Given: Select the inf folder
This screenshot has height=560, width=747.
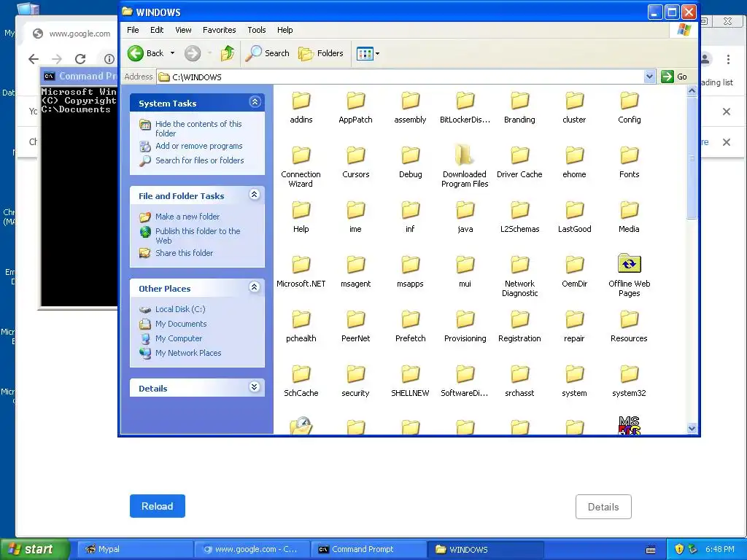Looking at the screenshot, I should [x=410, y=217].
